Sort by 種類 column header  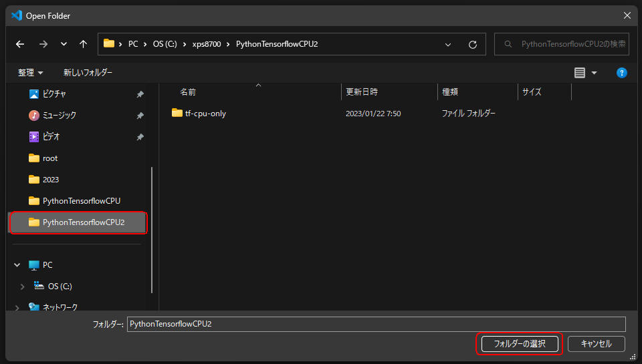[449, 92]
